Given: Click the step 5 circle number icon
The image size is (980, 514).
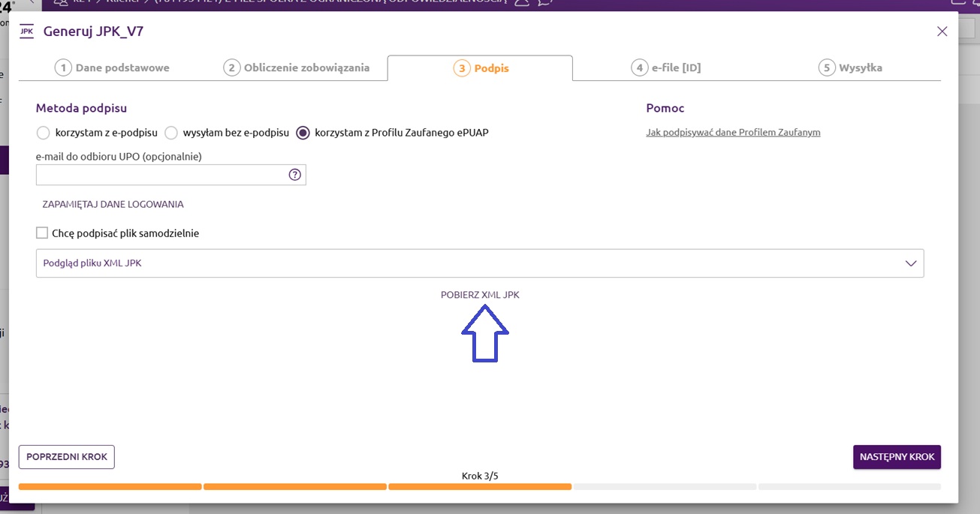Looking at the screenshot, I should 826,68.
